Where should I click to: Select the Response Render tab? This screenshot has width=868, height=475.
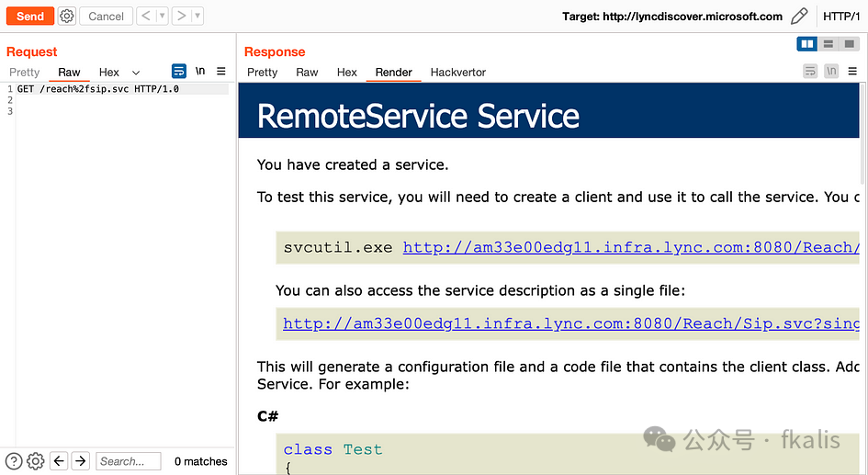tap(394, 72)
